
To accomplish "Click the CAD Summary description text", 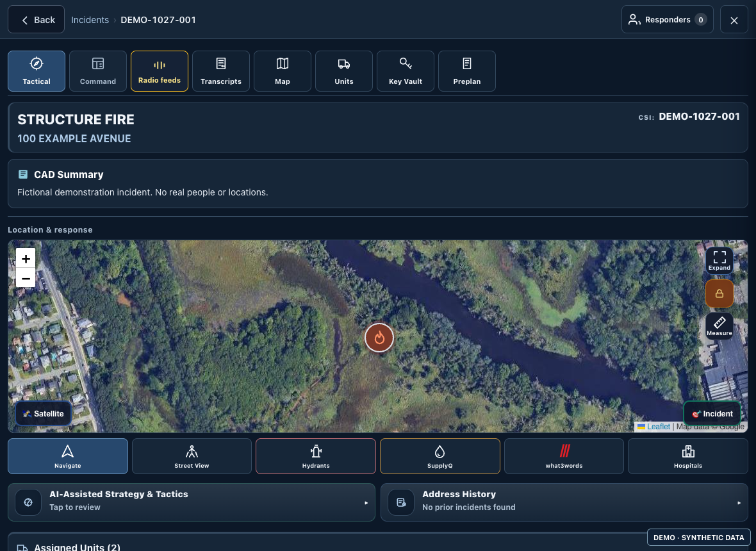I will (x=143, y=192).
